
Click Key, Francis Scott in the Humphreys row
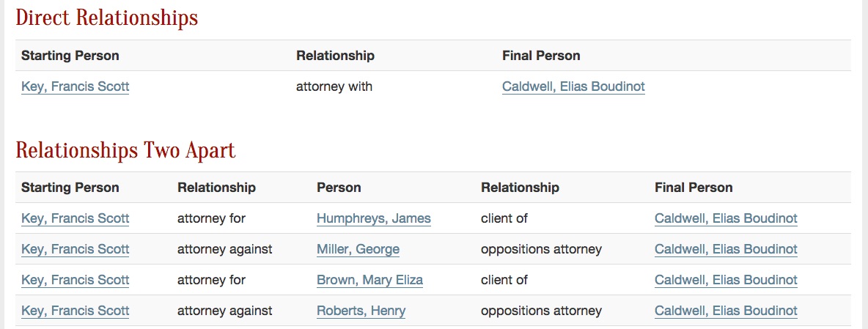tap(75, 218)
